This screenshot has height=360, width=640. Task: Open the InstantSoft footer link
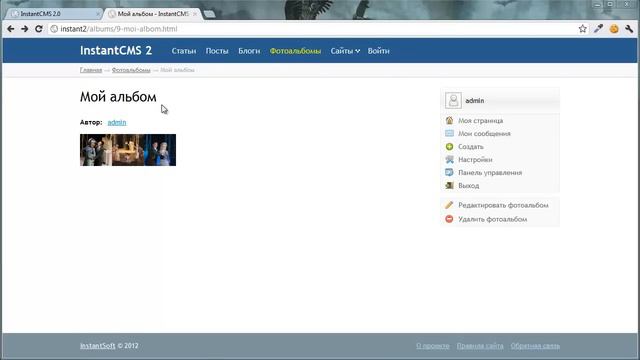(98, 346)
